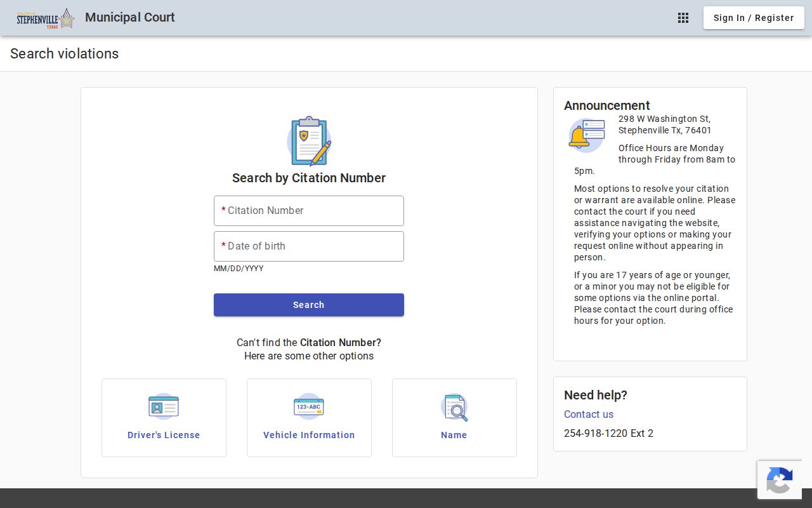
Task: Click the Stephenville Texas logo
Action: click(x=46, y=18)
